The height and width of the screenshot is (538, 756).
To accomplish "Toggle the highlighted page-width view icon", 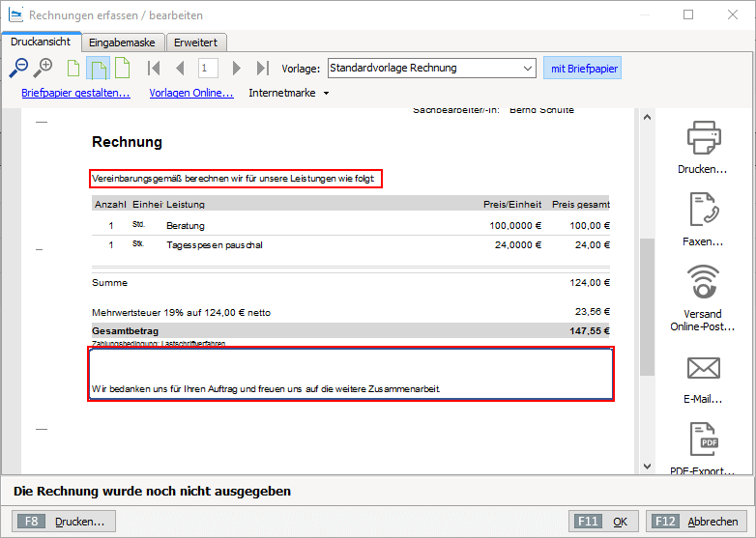I will 98,68.
